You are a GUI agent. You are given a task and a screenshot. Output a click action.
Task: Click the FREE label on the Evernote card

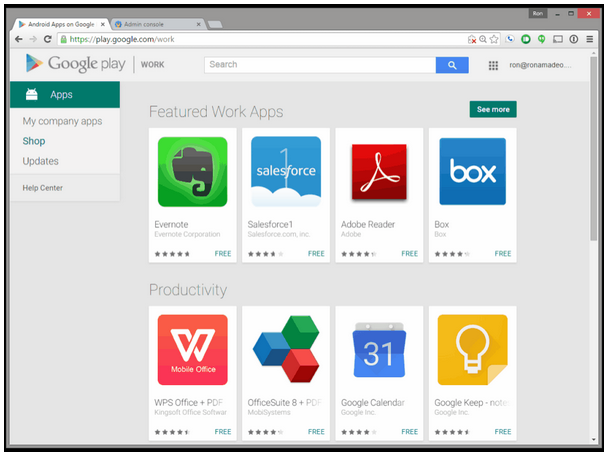click(223, 254)
